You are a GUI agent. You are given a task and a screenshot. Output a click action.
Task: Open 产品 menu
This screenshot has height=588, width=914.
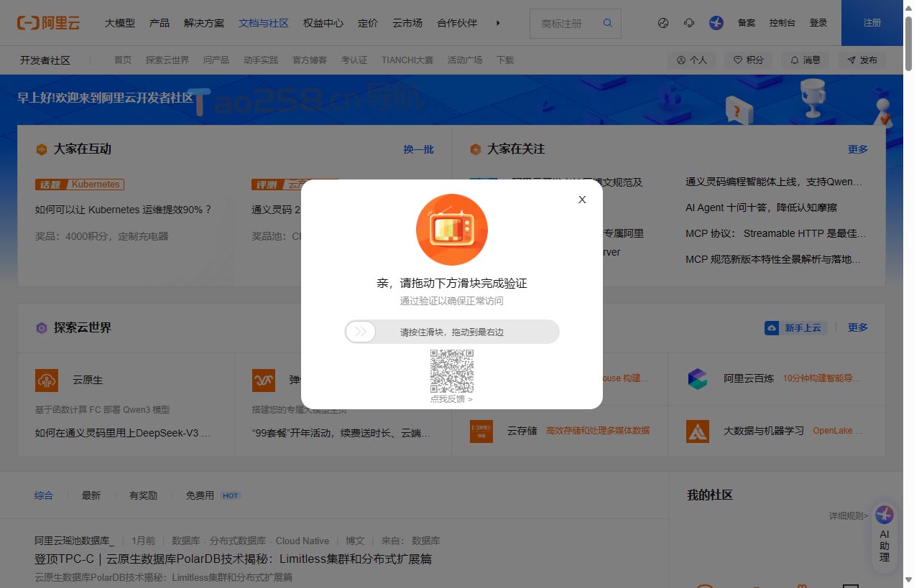click(160, 23)
